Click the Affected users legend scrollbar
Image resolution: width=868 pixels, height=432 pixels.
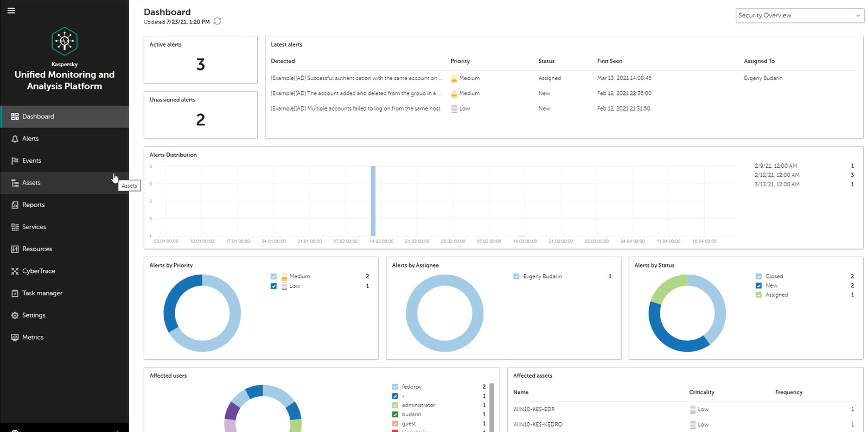point(492,407)
